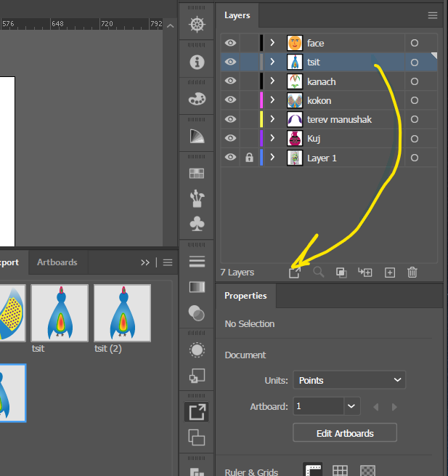Expand the terev manushak layer
The image size is (448, 476).
pos(272,118)
